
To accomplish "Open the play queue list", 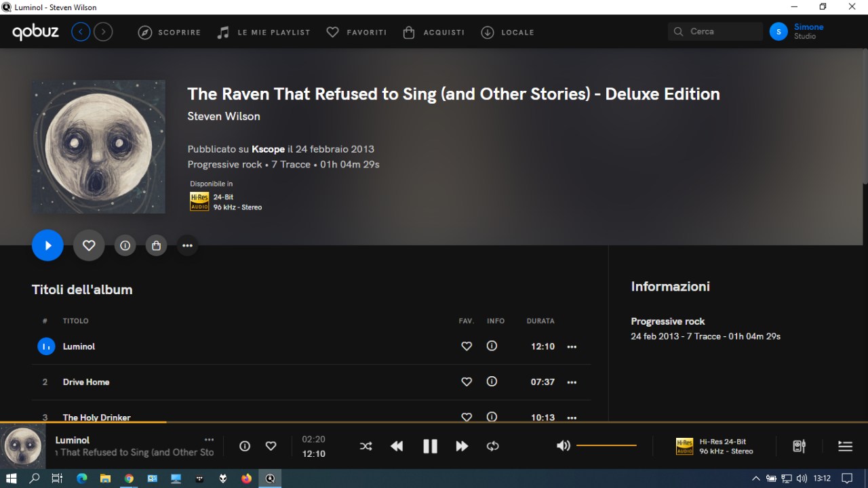I will point(845,446).
